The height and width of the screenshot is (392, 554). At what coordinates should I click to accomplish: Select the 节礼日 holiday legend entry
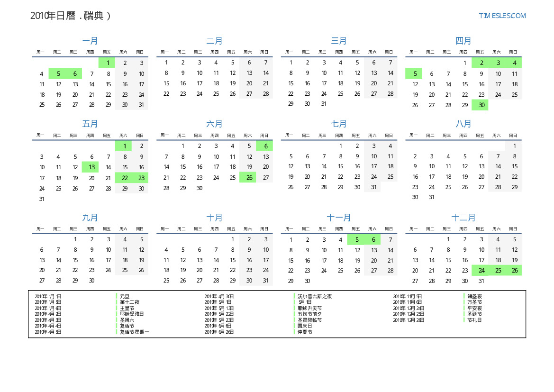[x=474, y=320]
